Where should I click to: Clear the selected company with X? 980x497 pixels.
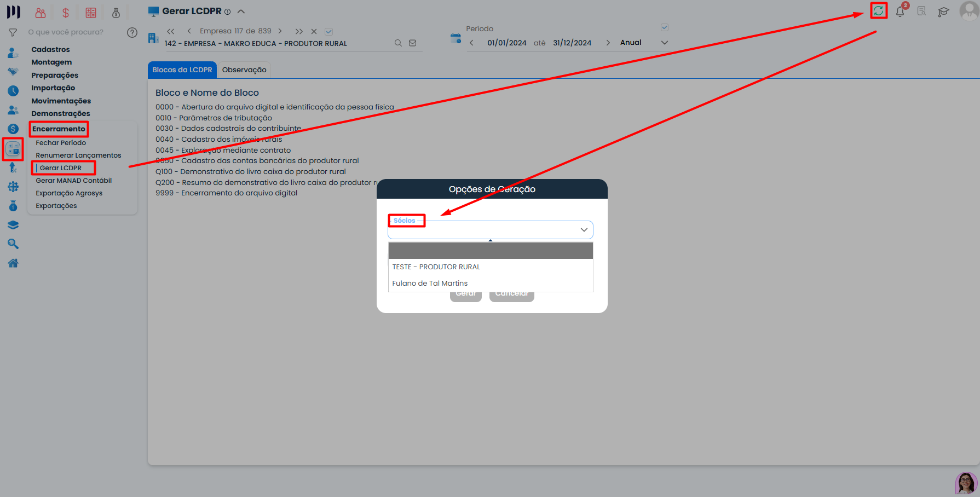pos(314,31)
